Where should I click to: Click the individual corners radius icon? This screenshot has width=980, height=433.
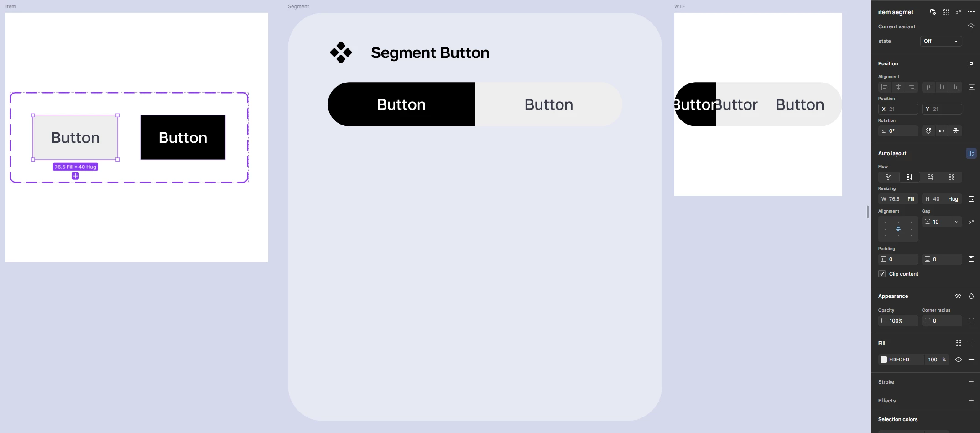[x=971, y=321]
